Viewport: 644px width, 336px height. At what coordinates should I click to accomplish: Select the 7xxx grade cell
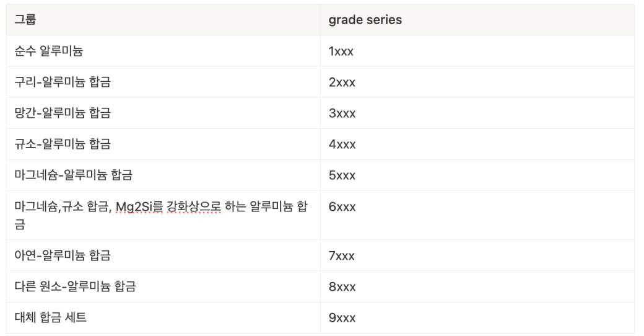477,255
